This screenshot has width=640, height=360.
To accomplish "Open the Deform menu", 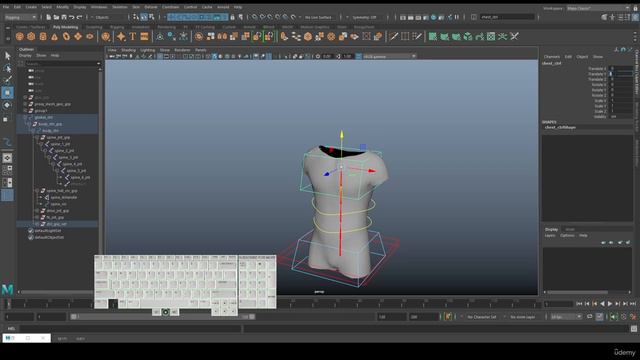I will point(151,7).
